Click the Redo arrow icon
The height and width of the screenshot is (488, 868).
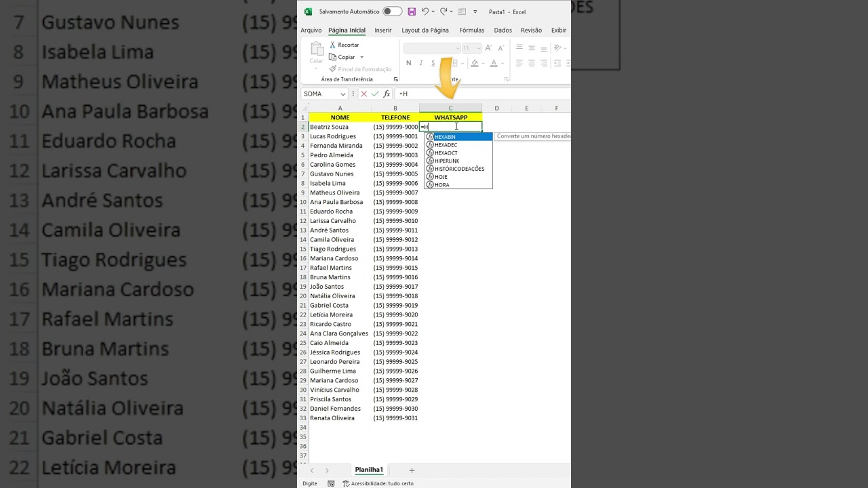(443, 12)
